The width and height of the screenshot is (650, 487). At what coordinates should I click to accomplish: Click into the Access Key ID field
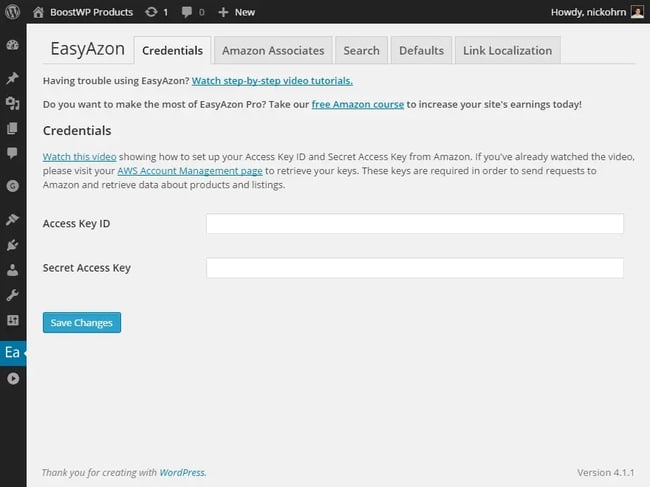[x=414, y=224]
